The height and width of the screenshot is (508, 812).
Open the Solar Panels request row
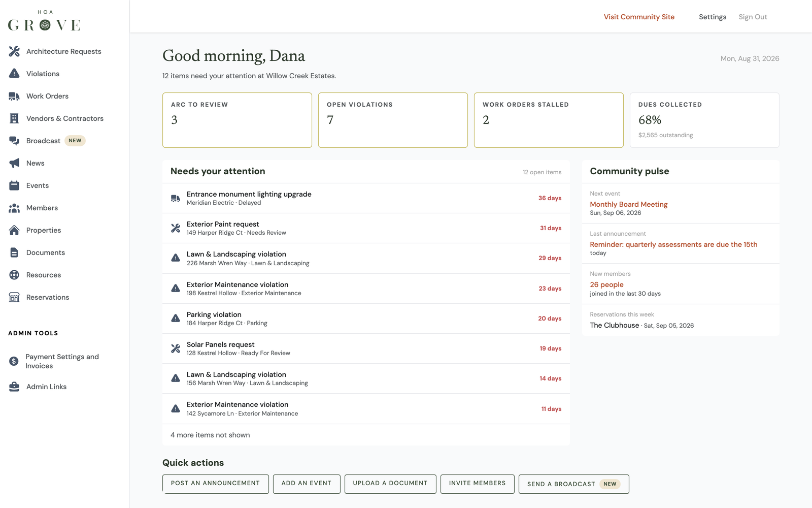pyautogui.click(x=366, y=348)
